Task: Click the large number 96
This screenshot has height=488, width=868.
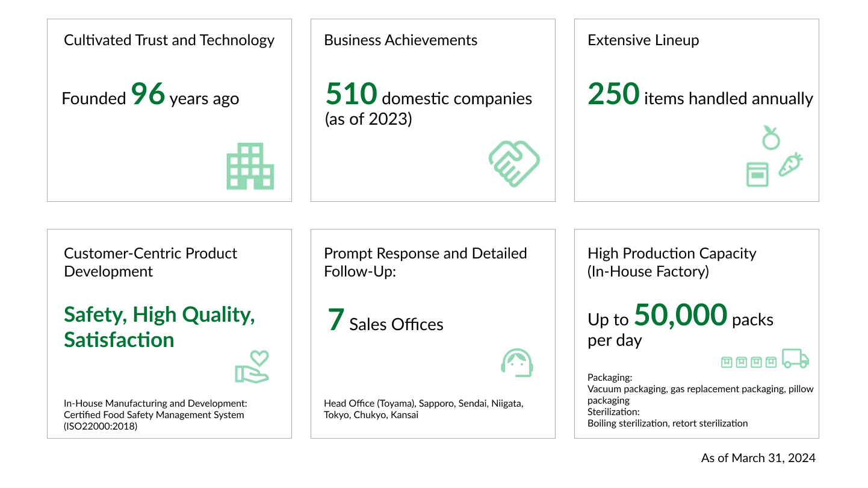Action: point(148,94)
